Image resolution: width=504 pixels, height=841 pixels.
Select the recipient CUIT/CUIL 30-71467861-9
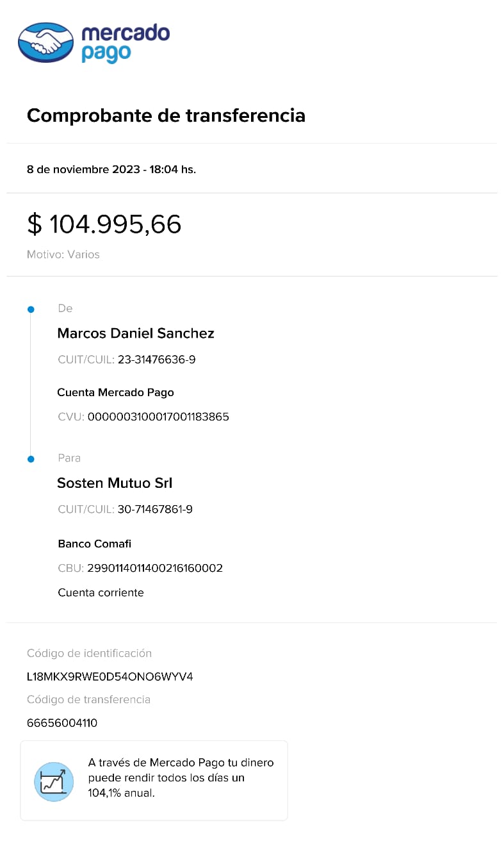coord(155,510)
